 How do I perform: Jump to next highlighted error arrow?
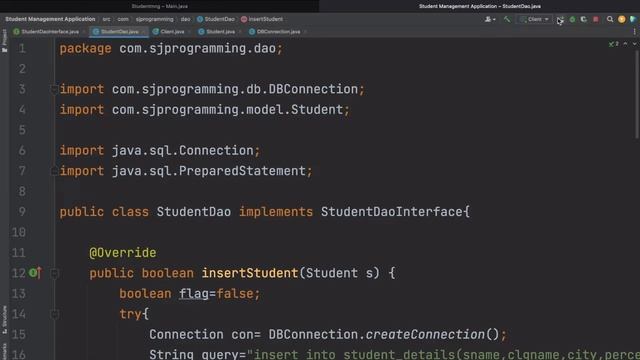(634, 44)
